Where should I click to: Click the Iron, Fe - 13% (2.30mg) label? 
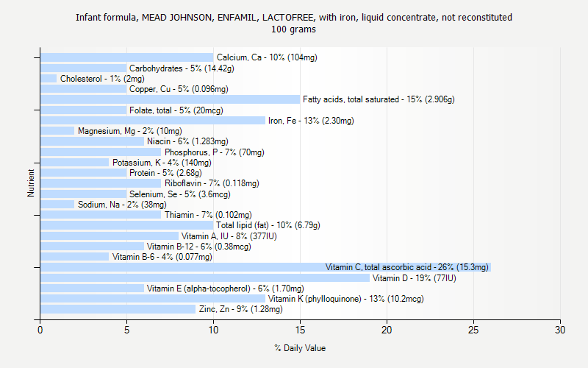(311, 121)
